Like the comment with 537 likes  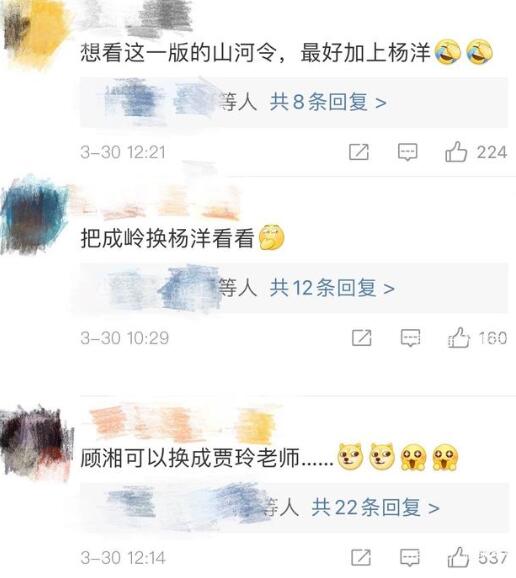click(x=458, y=557)
